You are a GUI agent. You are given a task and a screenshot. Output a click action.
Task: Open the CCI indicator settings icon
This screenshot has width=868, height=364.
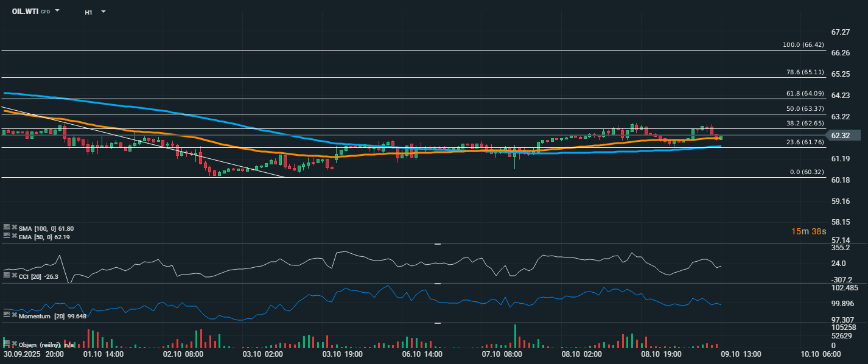tap(7, 276)
